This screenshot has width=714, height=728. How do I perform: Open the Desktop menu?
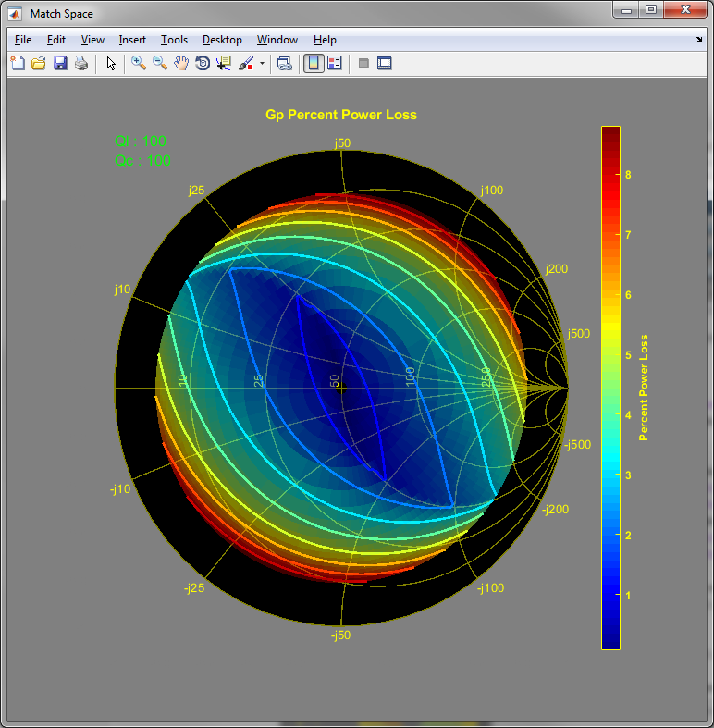tap(222, 40)
